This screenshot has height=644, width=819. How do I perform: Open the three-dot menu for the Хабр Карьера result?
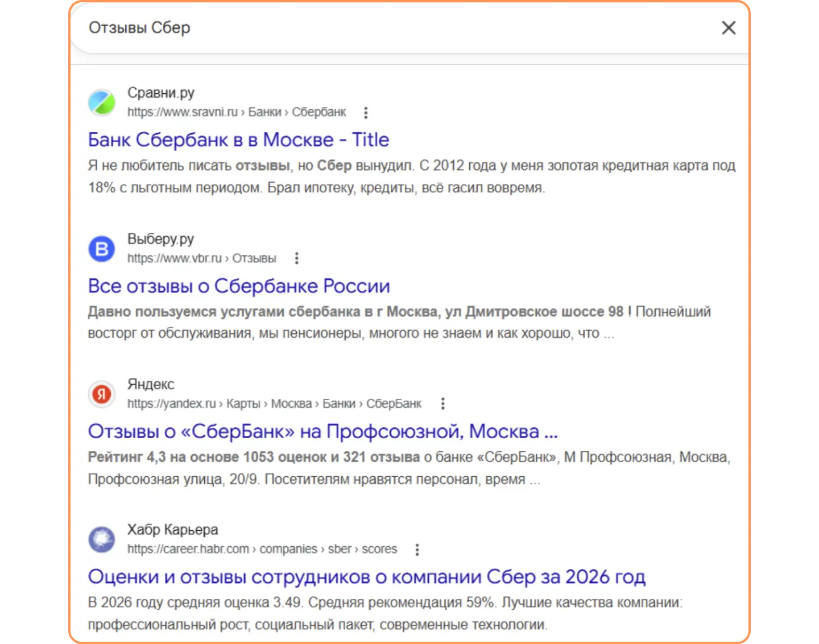(417, 550)
